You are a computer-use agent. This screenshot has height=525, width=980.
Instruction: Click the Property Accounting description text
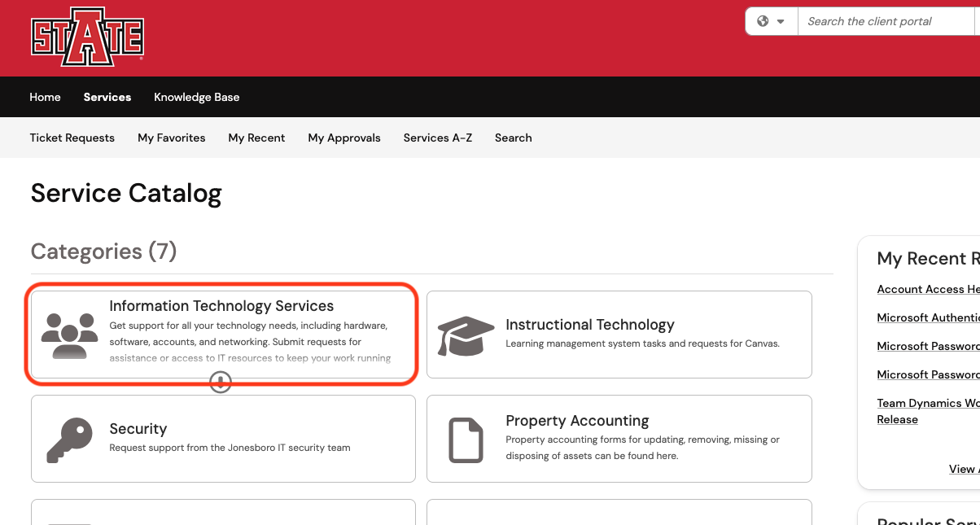tap(643, 448)
